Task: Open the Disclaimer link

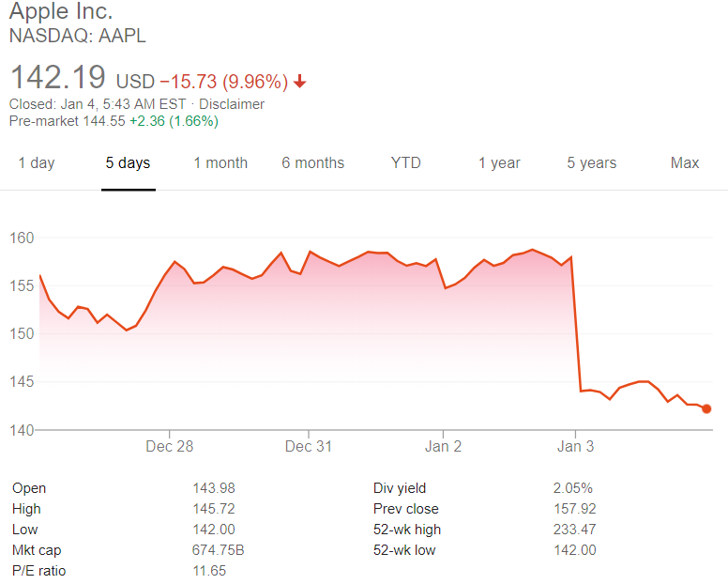Action: [232, 104]
